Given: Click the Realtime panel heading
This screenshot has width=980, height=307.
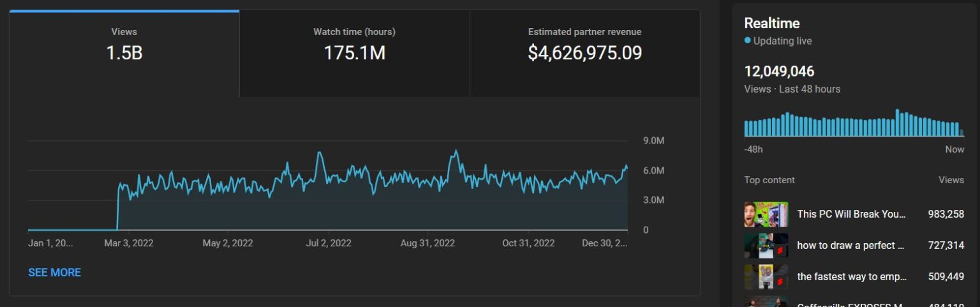Looking at the screenshot, I should coord(771,23).
